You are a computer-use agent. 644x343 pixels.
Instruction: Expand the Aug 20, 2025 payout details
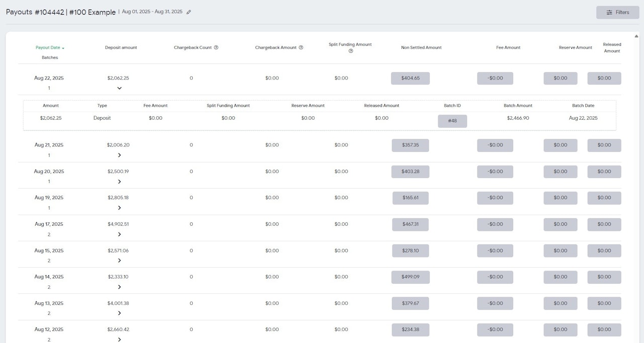[x=119, y=182]
